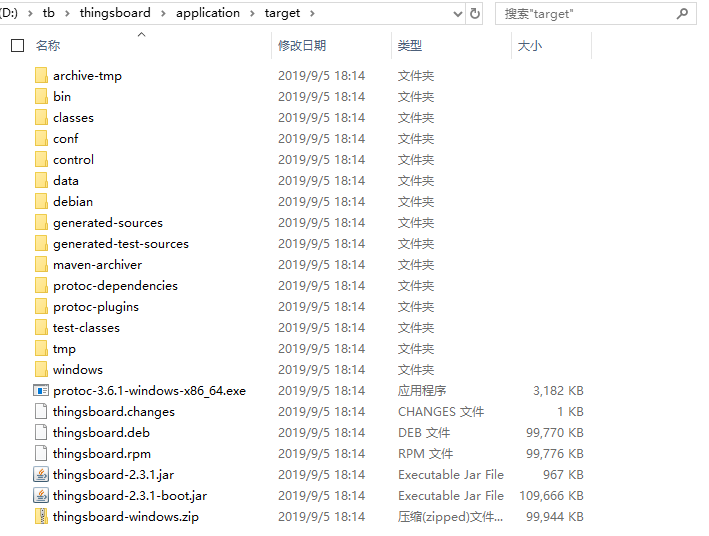The image size is (709, 536).
Task: Navigate to application in the address bar
Action: point(208,13)
